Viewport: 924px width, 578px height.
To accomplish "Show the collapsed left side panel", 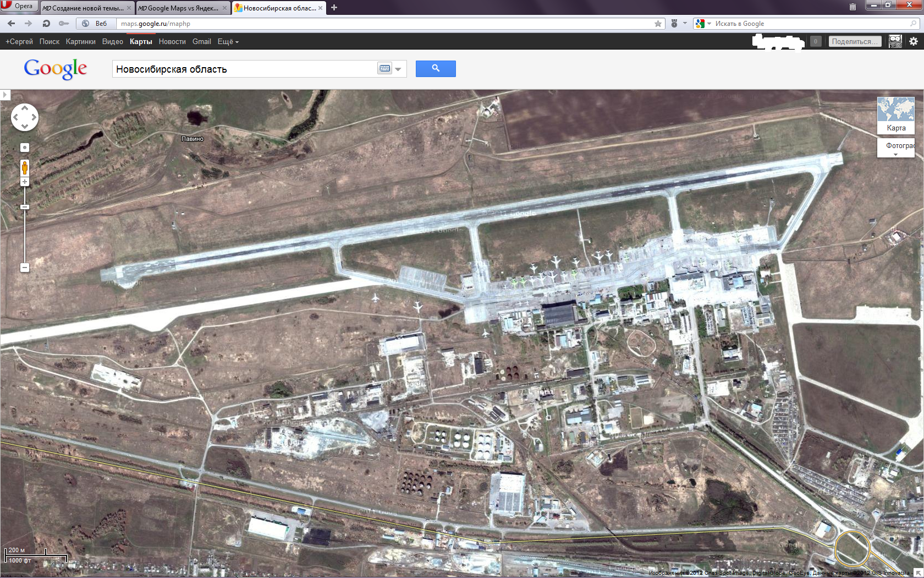I will (5, 95).
